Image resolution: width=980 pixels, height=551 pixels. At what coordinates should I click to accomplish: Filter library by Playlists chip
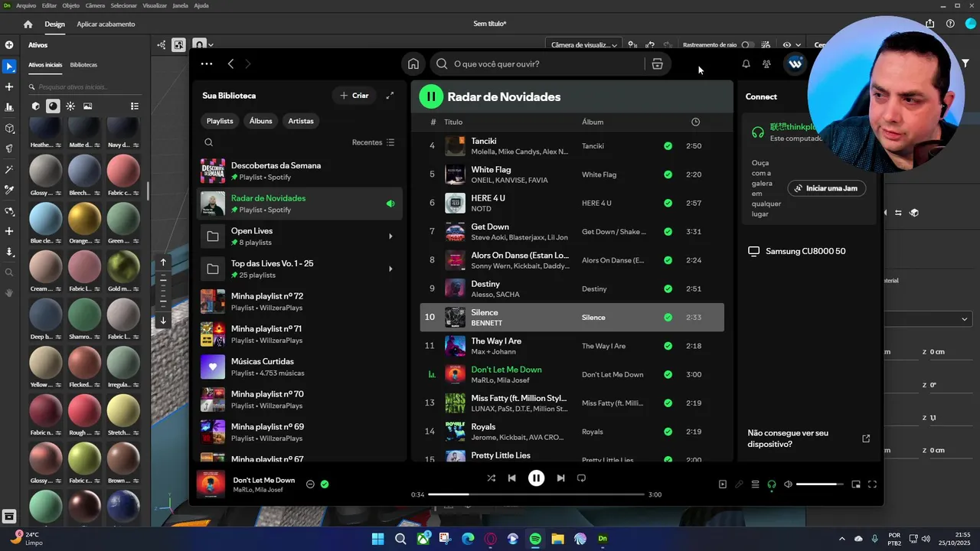[220, 121]
